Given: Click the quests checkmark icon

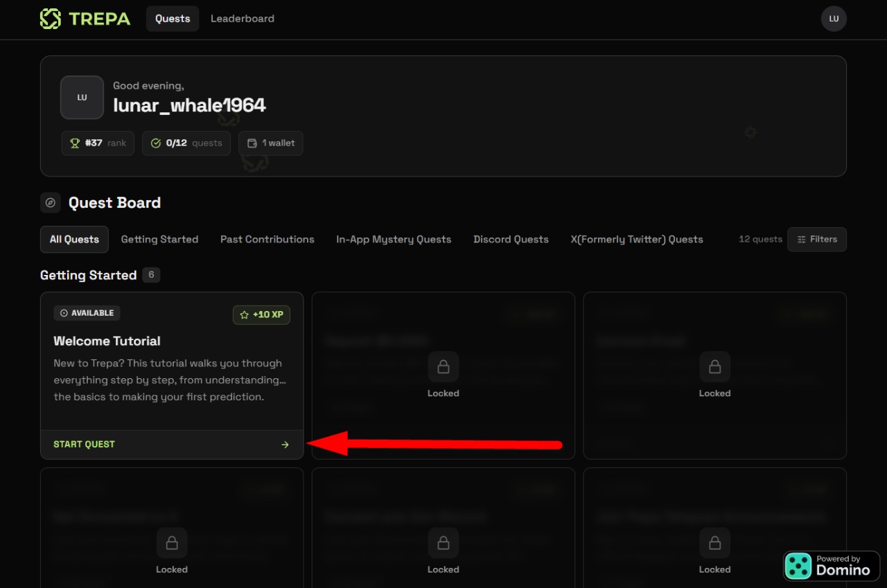Looking at the screenshot, I should pos(156,143).
